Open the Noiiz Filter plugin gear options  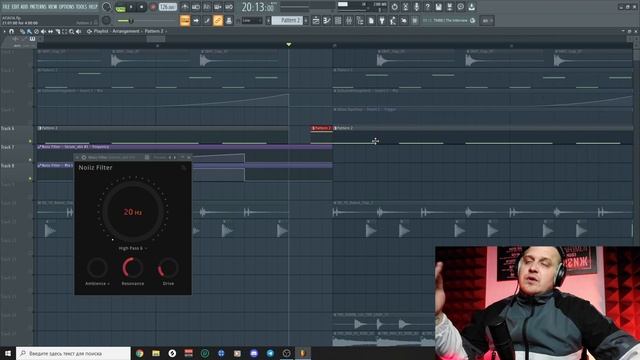tap(84, 157)
